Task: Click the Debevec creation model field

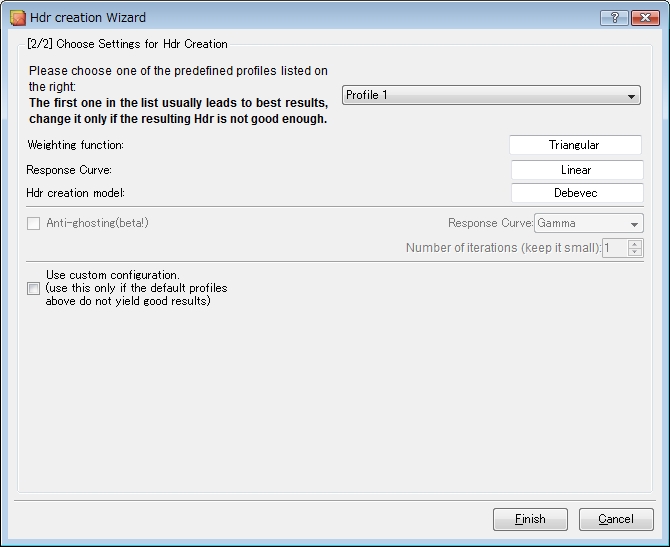Action: coord(577,193)
